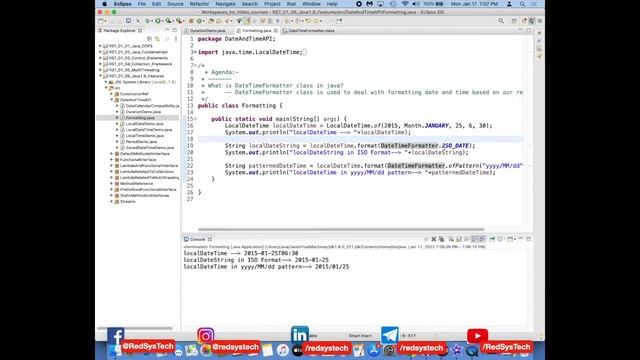Open Music app from the Dock

[x=282, y=350]
